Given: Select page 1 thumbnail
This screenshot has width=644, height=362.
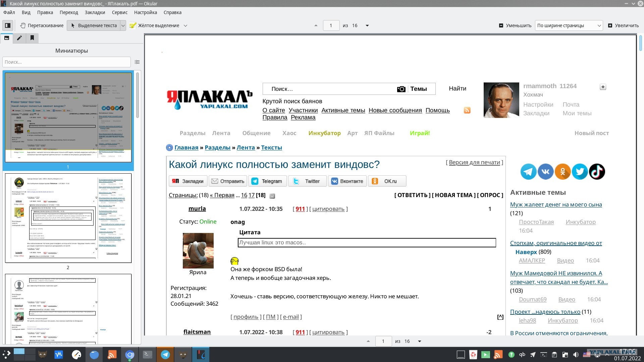Looking at the screenshot, I should pos(68,118).
